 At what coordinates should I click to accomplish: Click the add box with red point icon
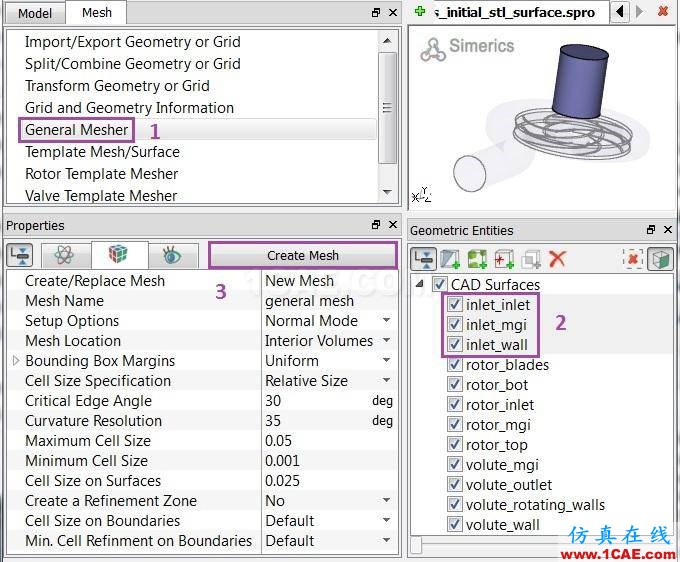504,259
